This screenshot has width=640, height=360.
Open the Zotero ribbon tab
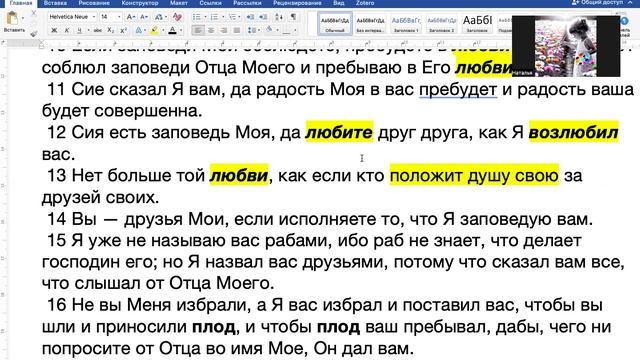coord(365,3)
